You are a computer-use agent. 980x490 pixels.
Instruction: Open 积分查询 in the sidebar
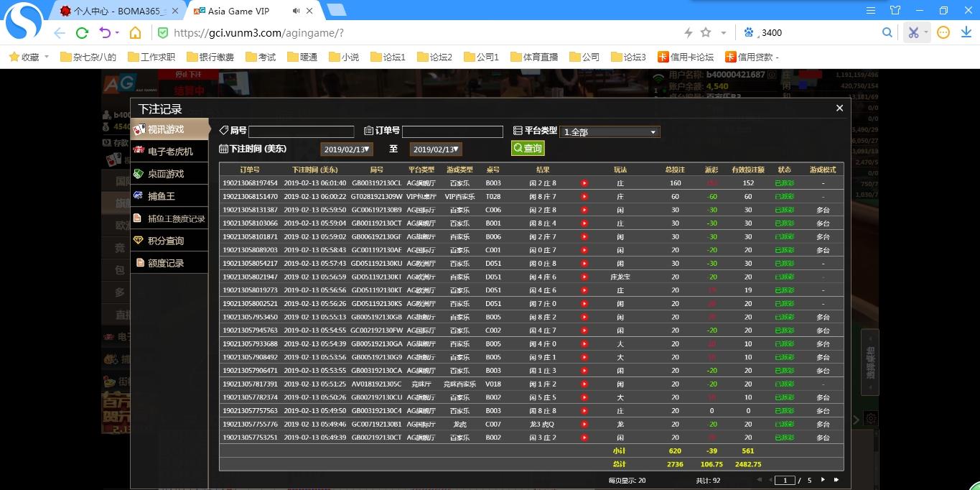click(166, 241)
